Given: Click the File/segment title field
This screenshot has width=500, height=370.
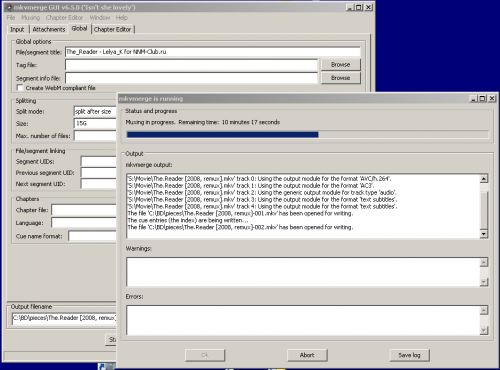Looking at the screenshot, I should [x=213, y=52].
